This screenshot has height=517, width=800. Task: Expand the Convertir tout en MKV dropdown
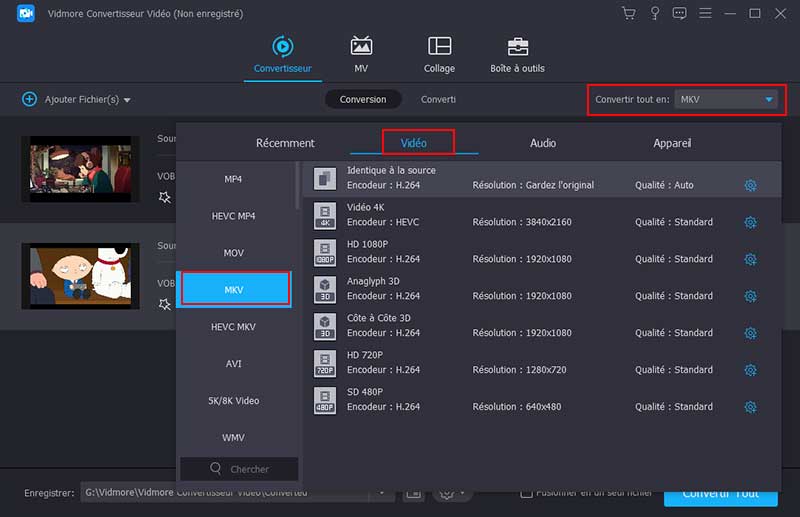(x=768, y=99)
